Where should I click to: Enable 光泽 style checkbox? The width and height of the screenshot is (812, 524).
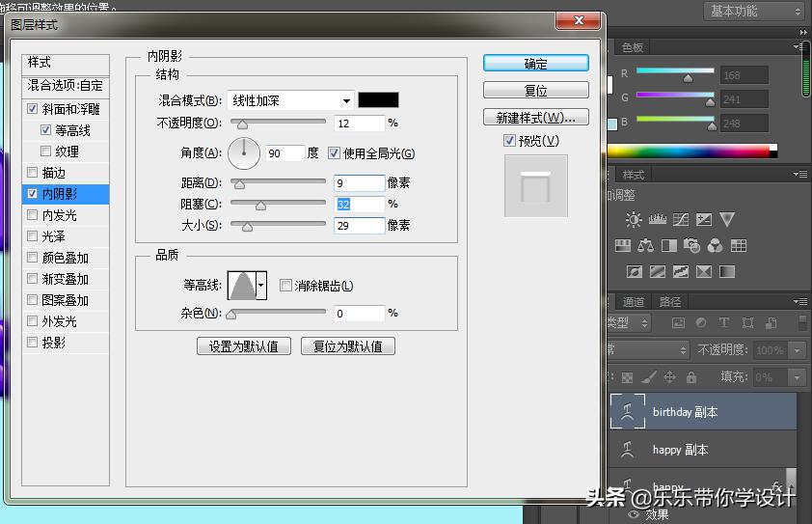[32, 236]
